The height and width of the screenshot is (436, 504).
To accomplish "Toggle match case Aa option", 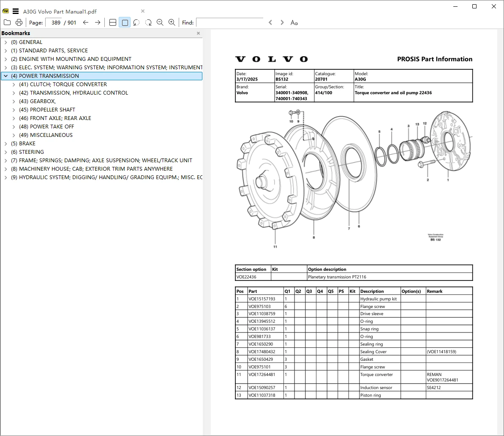I will [294, 22].
